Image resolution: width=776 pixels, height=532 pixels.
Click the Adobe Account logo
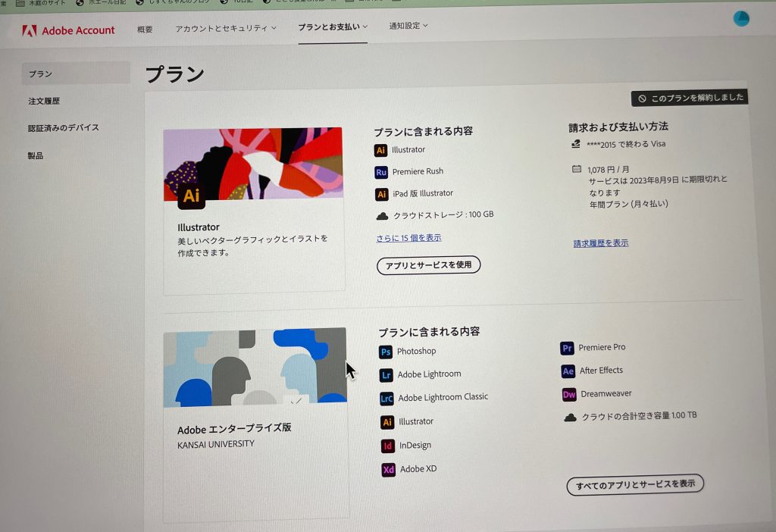(x=68, y=30)
